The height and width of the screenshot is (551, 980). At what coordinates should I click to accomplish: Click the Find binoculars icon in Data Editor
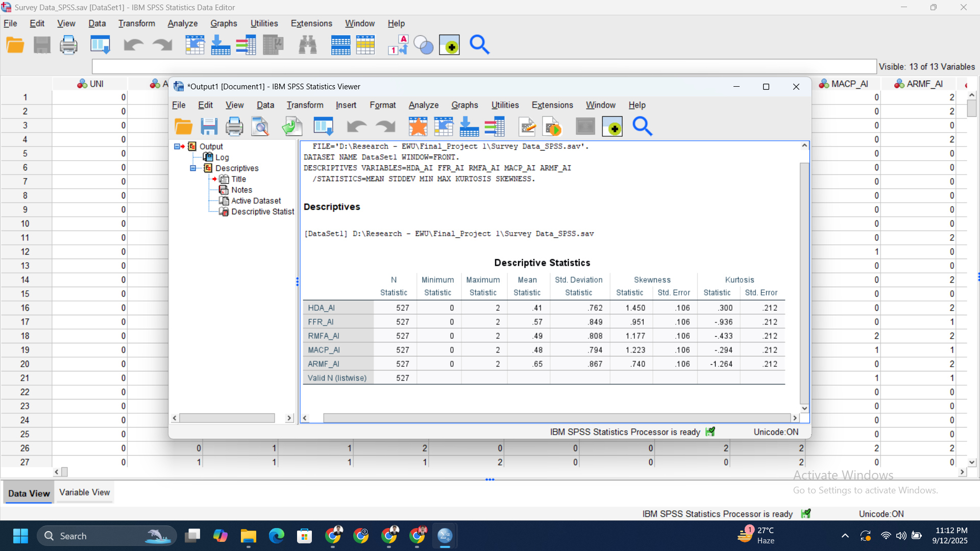point(307,45)
